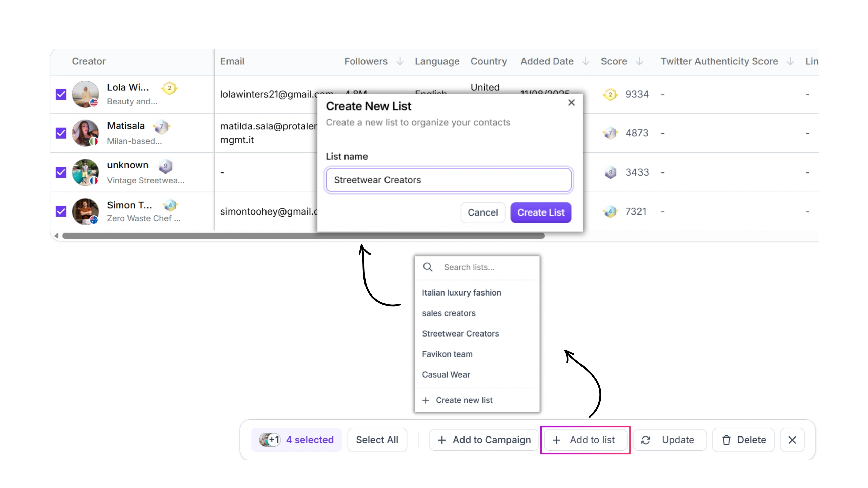The height and width of the screenshot is (488, 868).
Task: Click the Add to Campaign button
Action: (x=484, y=440)
